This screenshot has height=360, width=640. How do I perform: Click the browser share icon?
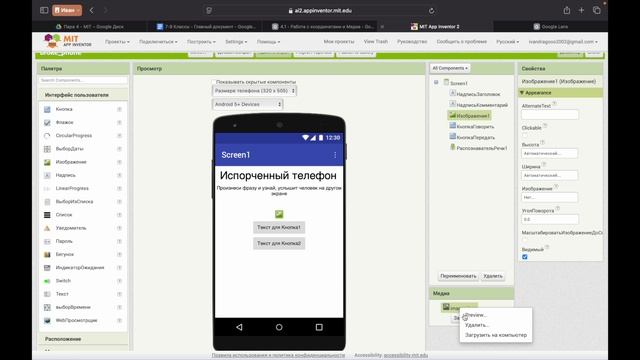tap(567, 10)
